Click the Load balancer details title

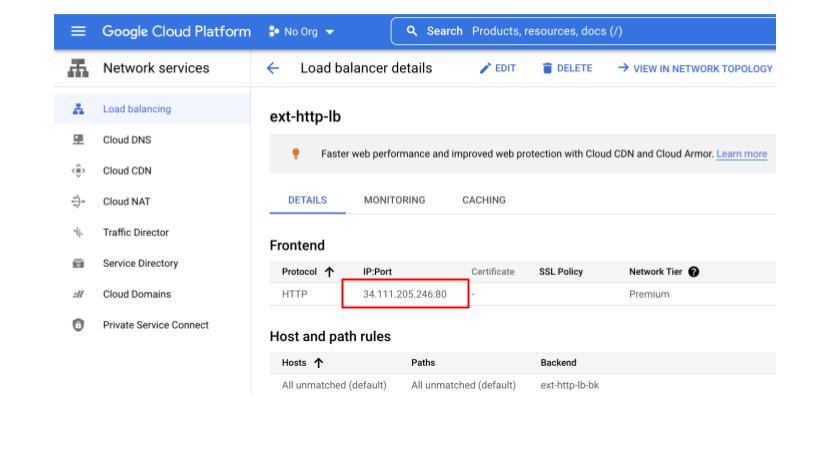point(366,68)
